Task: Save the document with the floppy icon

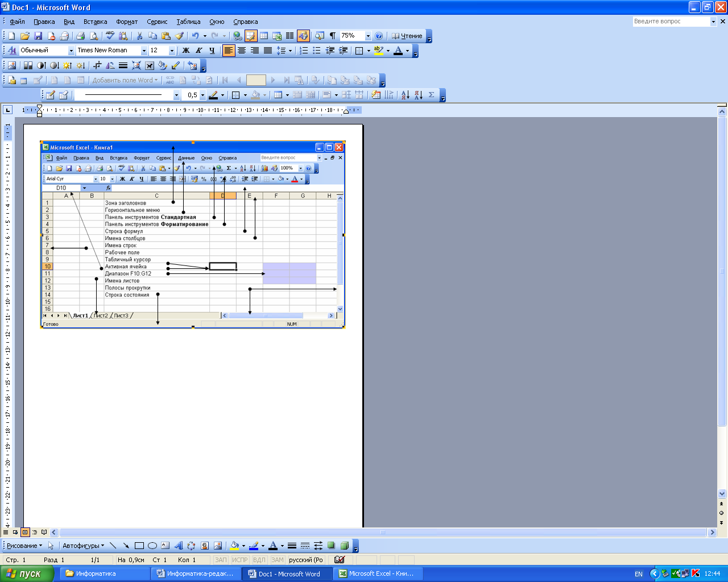Action: click(x=38, y=36)
